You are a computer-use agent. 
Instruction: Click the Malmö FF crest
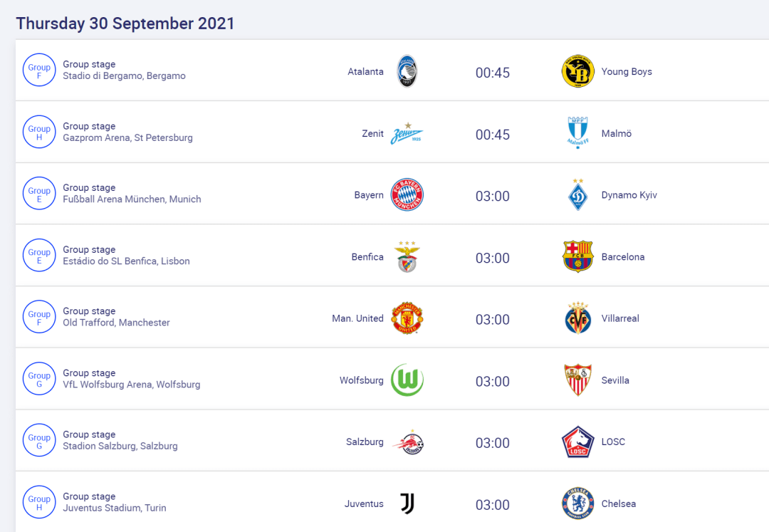pyautogui.click(x=577, y=133)
